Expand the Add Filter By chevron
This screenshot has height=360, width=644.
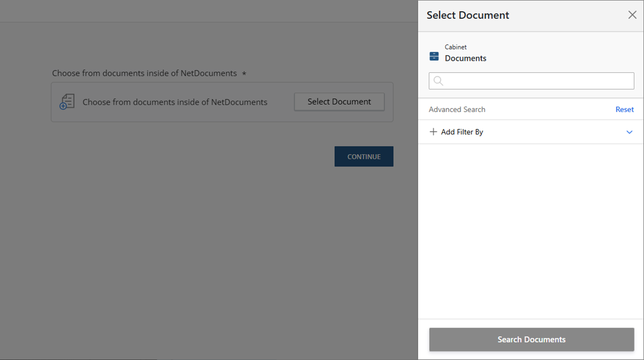point(629,132)
